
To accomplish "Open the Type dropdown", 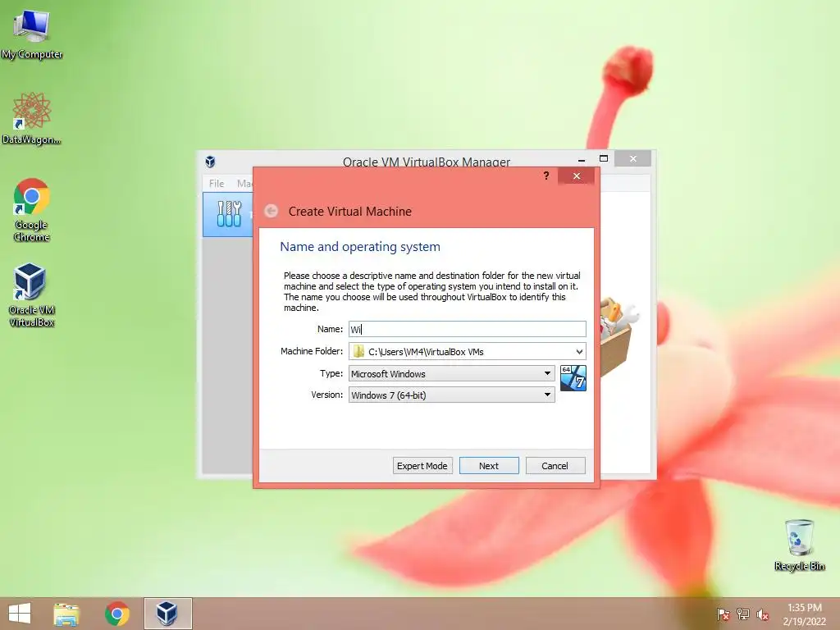I will coord(452,373).
